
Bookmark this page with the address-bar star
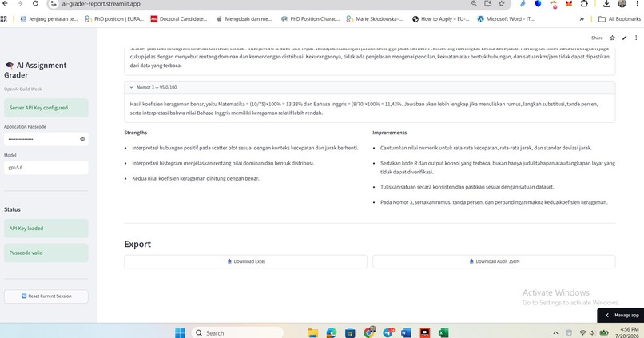tap(502, 4)
